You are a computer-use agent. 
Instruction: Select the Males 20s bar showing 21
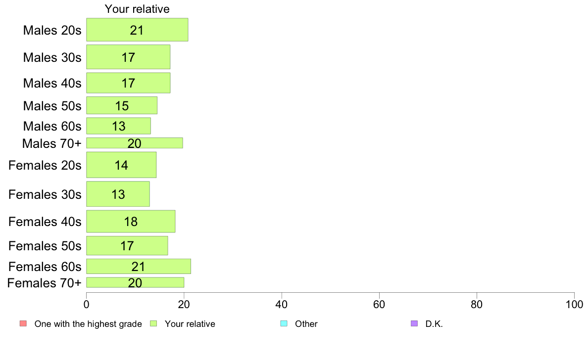137,30
